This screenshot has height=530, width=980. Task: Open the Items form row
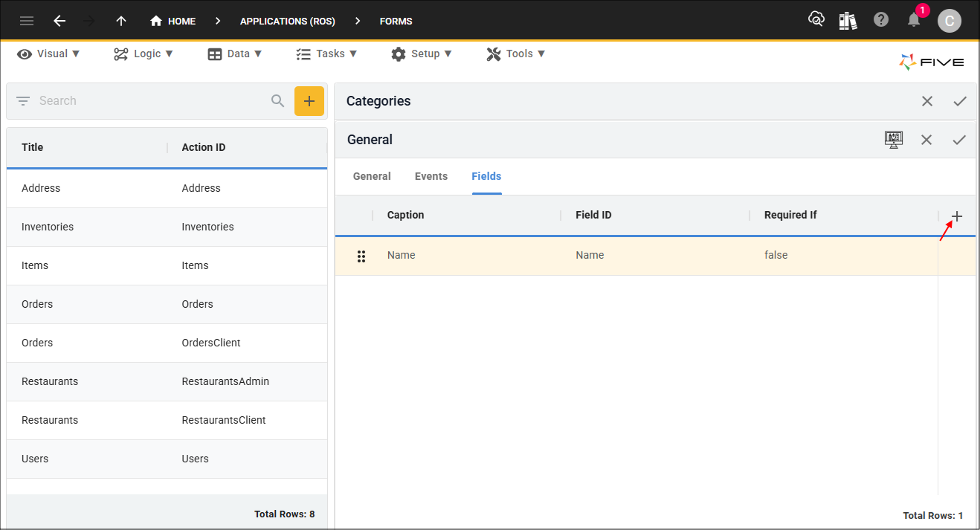[167, 265]
